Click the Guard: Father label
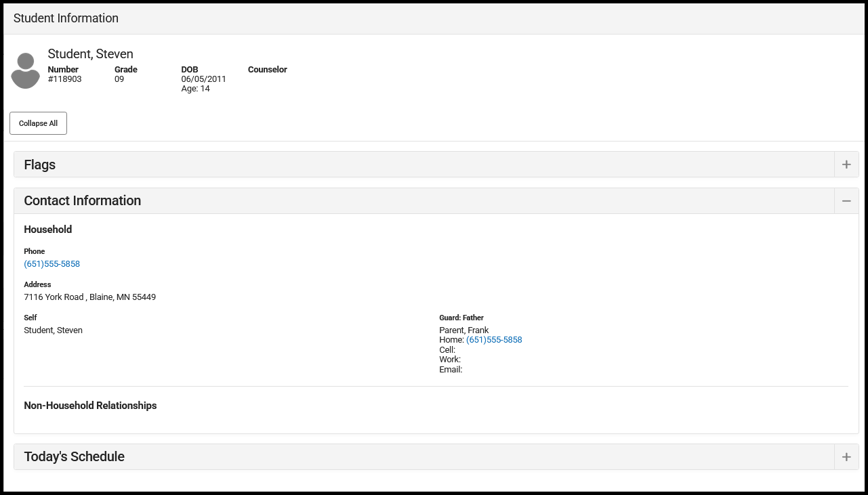The image size is (868, 495). (x=461, y=318)
